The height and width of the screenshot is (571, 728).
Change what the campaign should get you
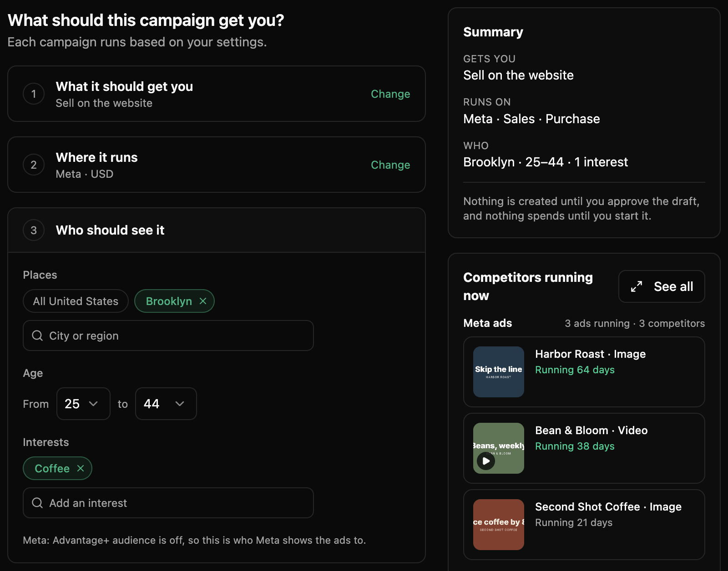[x=390, y=94]
